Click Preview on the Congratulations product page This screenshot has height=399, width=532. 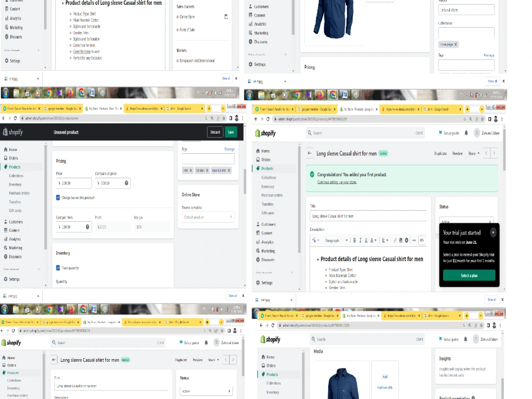pos(458,153)
